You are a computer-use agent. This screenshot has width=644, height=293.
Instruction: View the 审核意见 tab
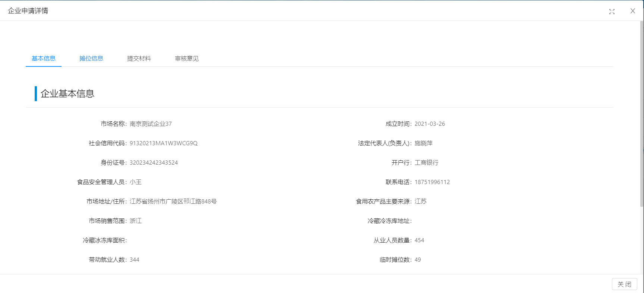tap(187, 59)
